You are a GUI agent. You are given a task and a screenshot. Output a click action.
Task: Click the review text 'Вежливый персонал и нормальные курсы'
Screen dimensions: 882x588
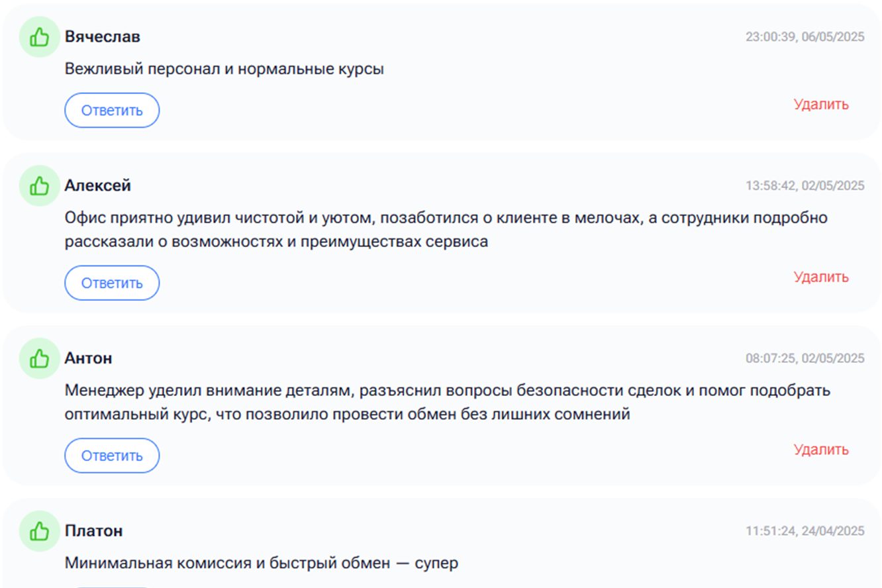[224, 69]
